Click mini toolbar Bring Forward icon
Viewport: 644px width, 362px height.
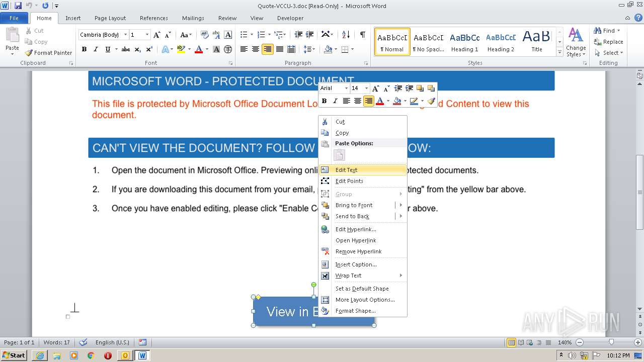click(420, 88)
